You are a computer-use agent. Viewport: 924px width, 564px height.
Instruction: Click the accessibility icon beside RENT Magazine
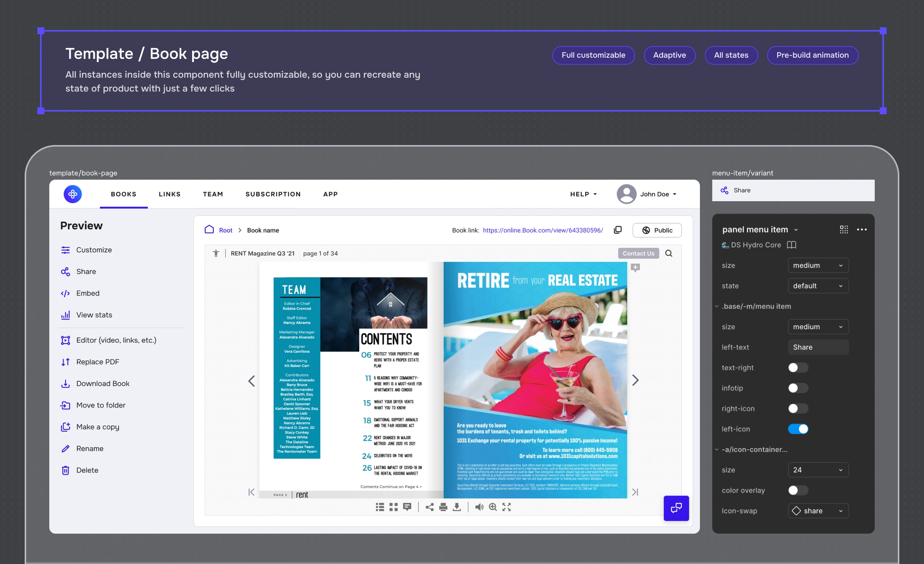pos(216,253)
